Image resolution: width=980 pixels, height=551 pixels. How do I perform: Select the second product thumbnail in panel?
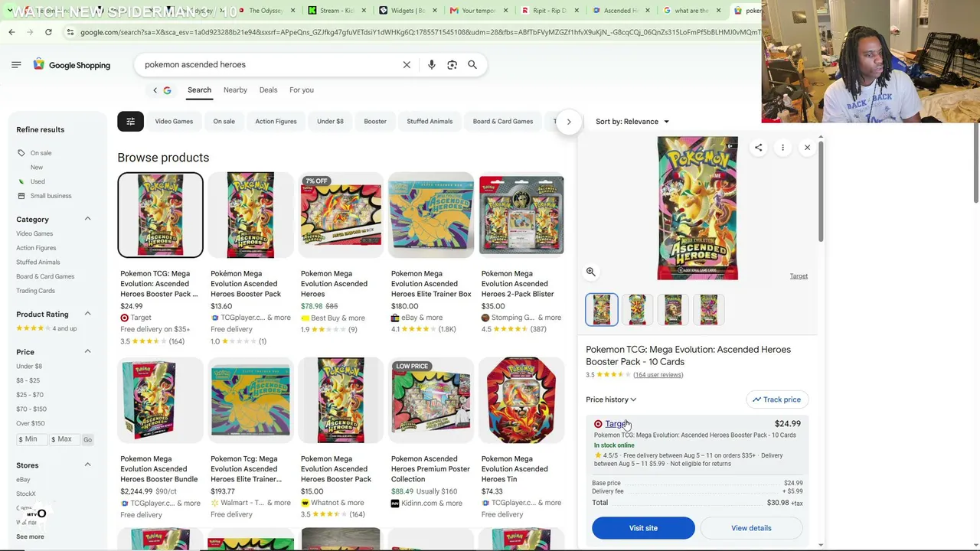click(637, 310)
